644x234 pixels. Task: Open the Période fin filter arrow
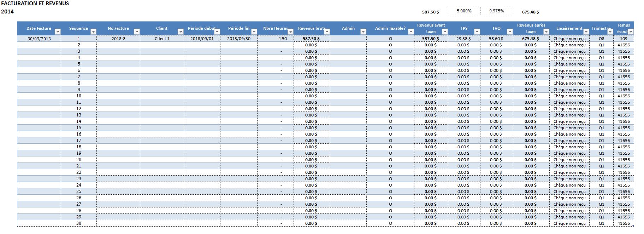254,32
